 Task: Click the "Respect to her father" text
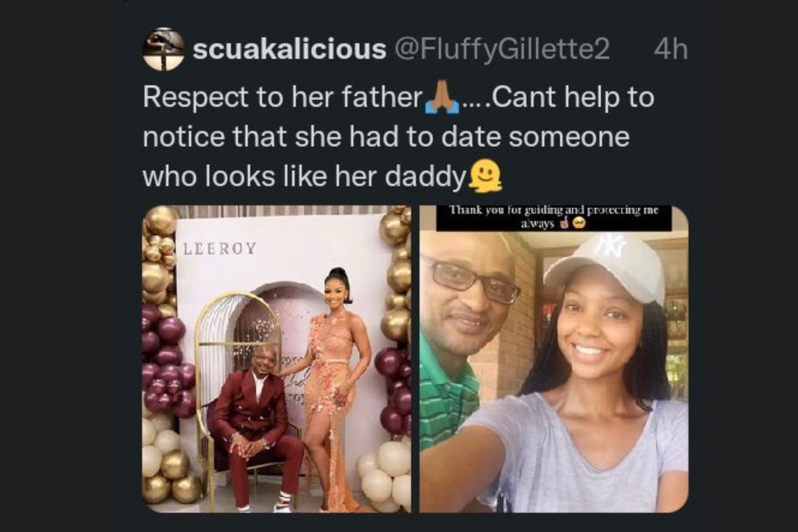click(282, 97)
